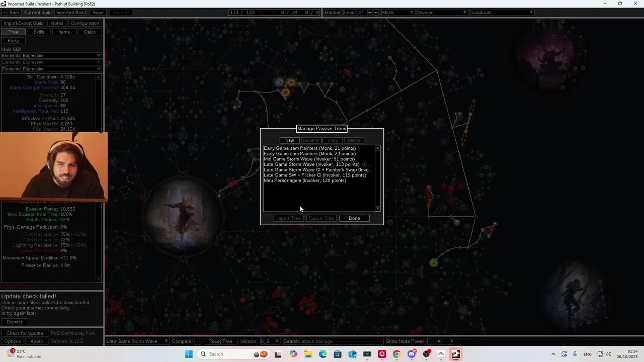This screenshot has width=644, height=362.
Task: Click the Reset Tree button
Action: (x=220, y=341)
